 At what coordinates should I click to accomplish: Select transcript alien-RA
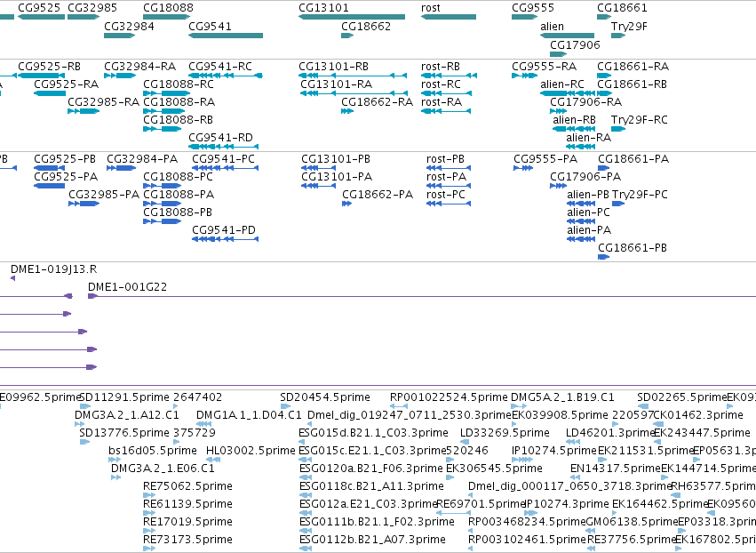click(x=580, y=147)
